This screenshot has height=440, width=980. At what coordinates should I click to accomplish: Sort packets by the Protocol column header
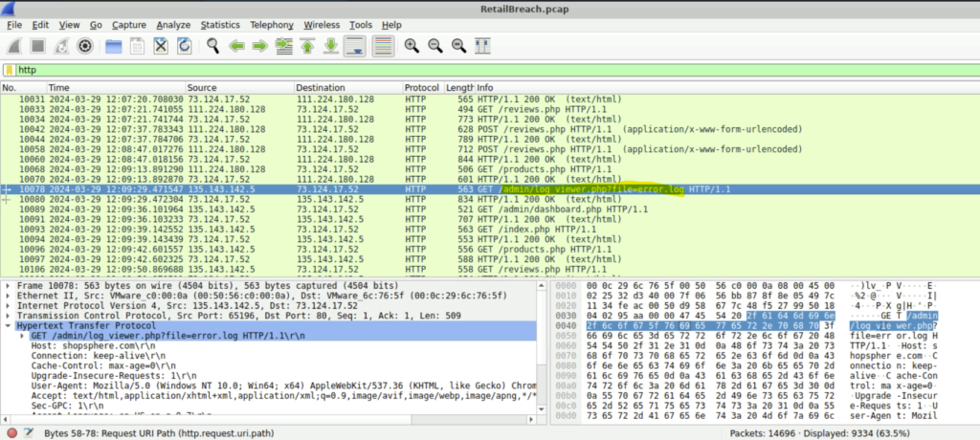(421, 88)
